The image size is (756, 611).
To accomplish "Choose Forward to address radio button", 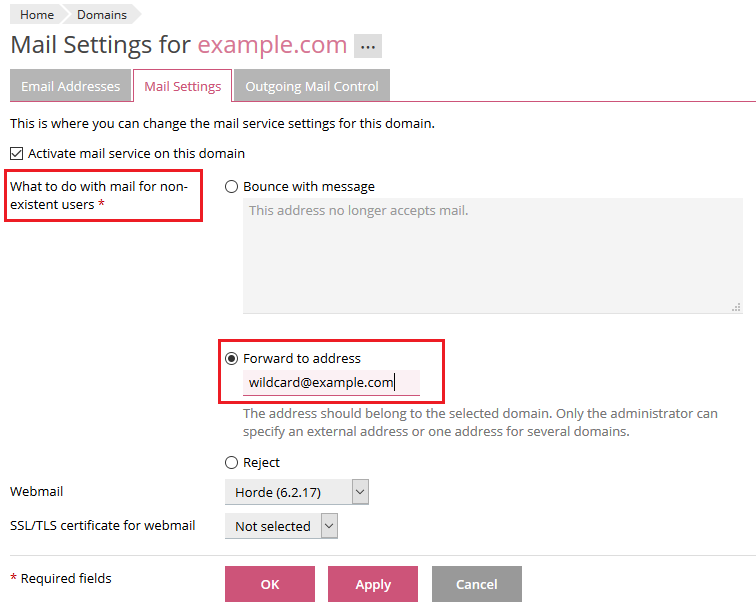I will tap(232, 358).
